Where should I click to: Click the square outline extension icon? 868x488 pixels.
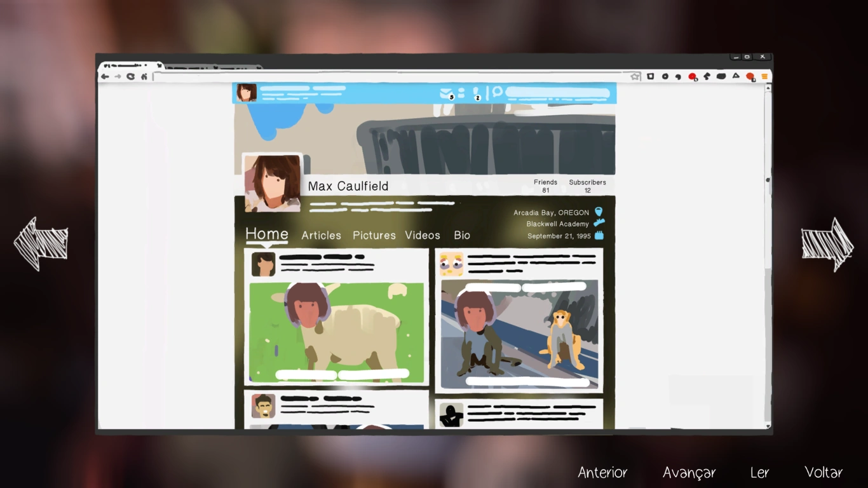click(x=651, y=77)
